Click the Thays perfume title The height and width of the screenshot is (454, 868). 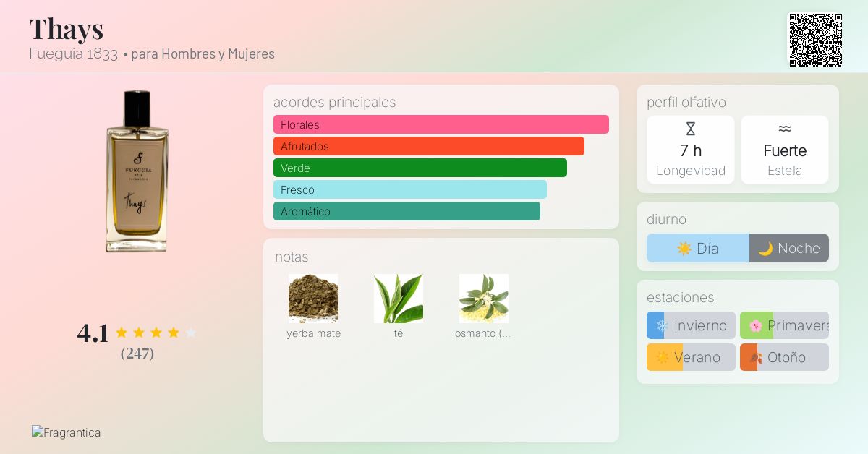pyautogui.click(x=67, y=29)
